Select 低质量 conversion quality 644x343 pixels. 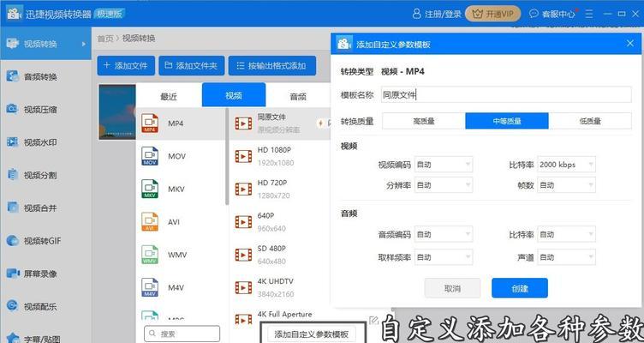tap(590, 121)
